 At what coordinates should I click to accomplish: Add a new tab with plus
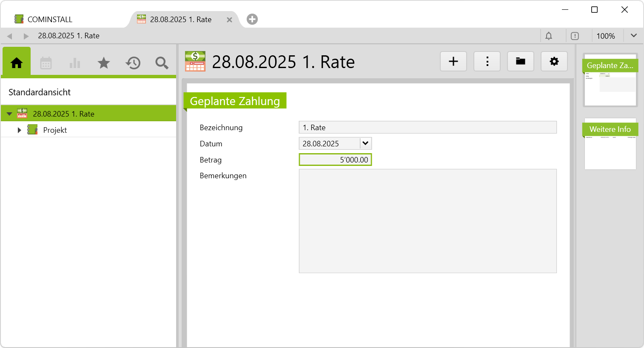(x=252, y=19)
